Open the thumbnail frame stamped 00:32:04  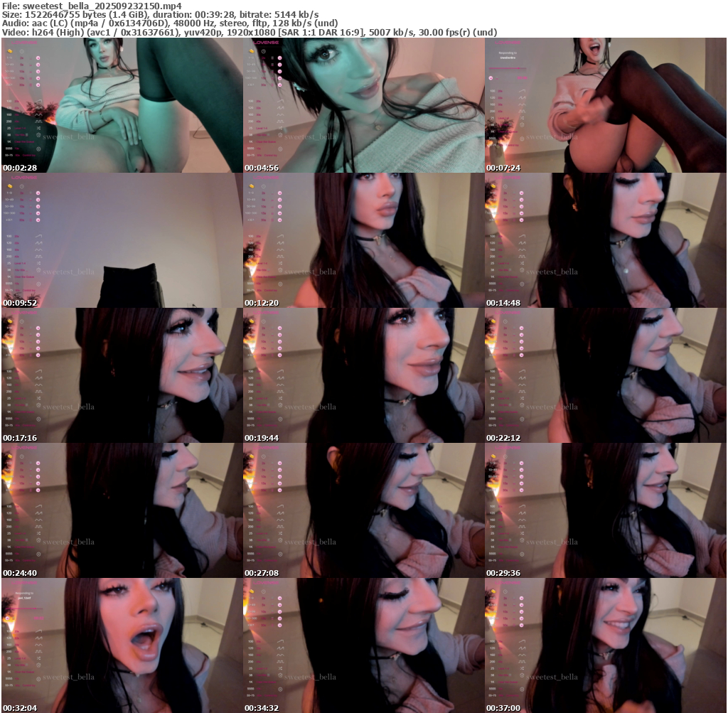(x=122, y=645)
